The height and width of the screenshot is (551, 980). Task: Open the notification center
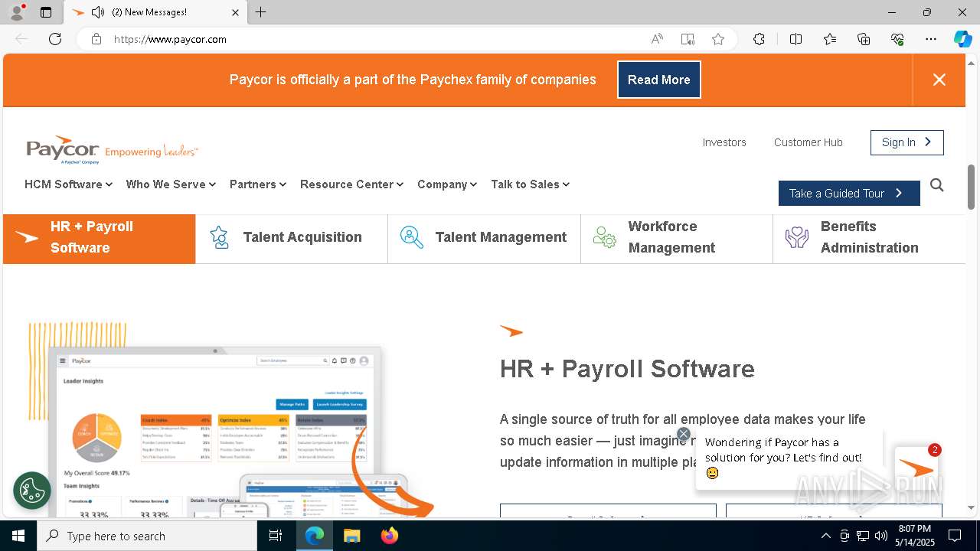955,536
